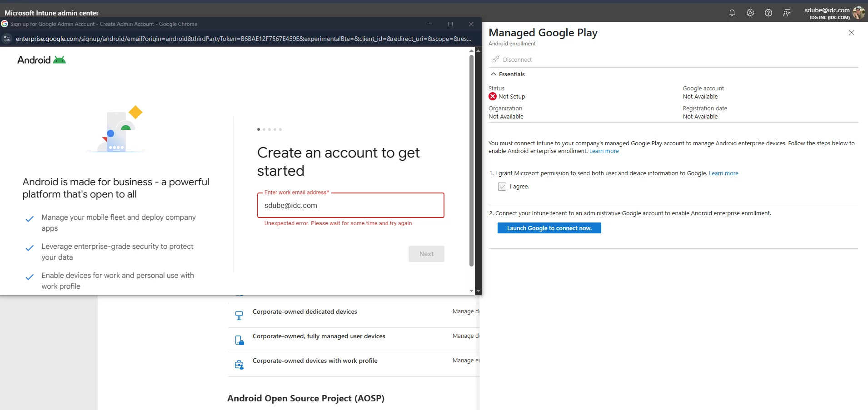Open Learn more link for permission statement
868x410 pixels.
723,173
